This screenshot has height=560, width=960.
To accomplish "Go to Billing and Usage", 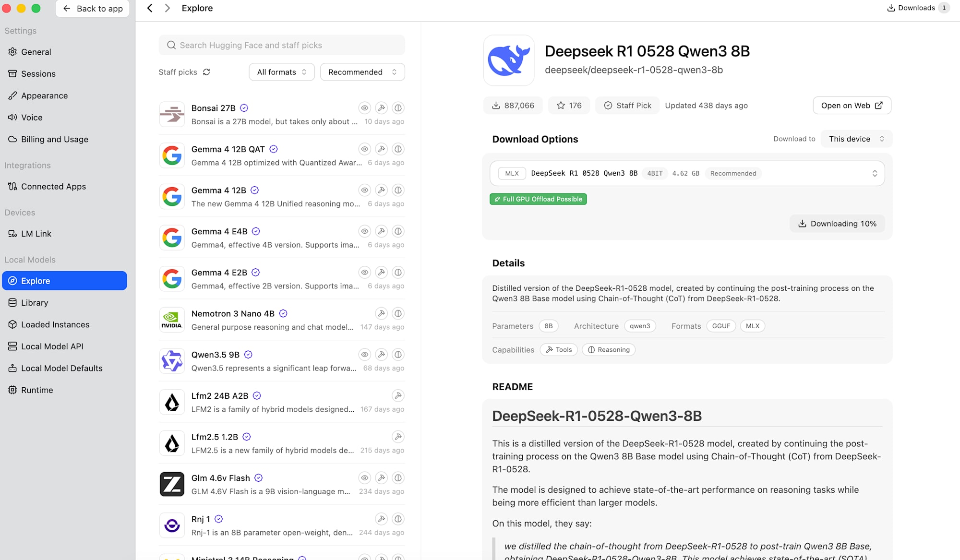I will [64, 139].
